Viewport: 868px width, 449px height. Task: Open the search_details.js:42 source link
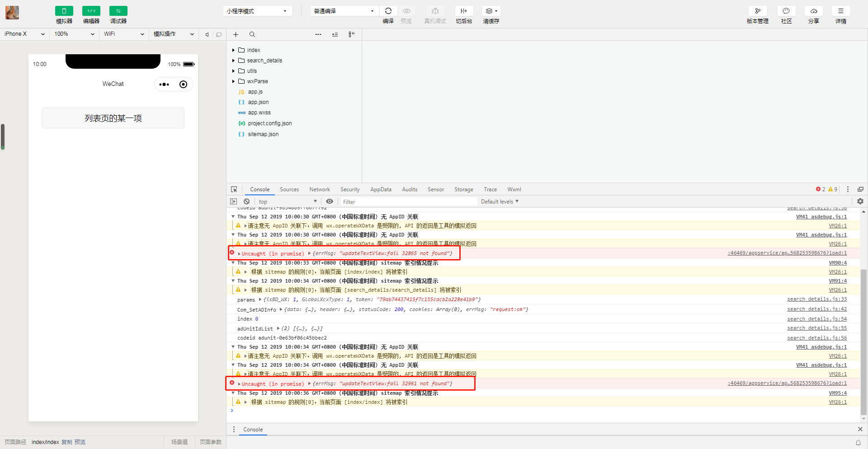coord(817,309)
